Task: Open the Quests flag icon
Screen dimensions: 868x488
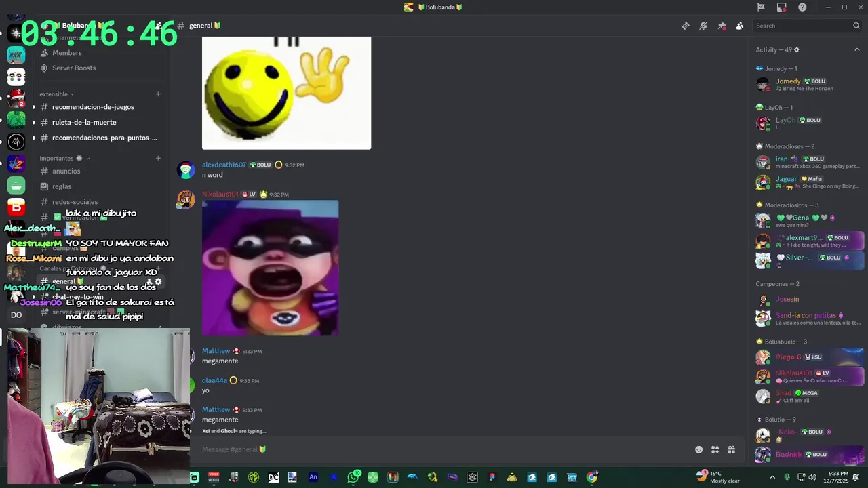Action: click(x=761, y=7)
